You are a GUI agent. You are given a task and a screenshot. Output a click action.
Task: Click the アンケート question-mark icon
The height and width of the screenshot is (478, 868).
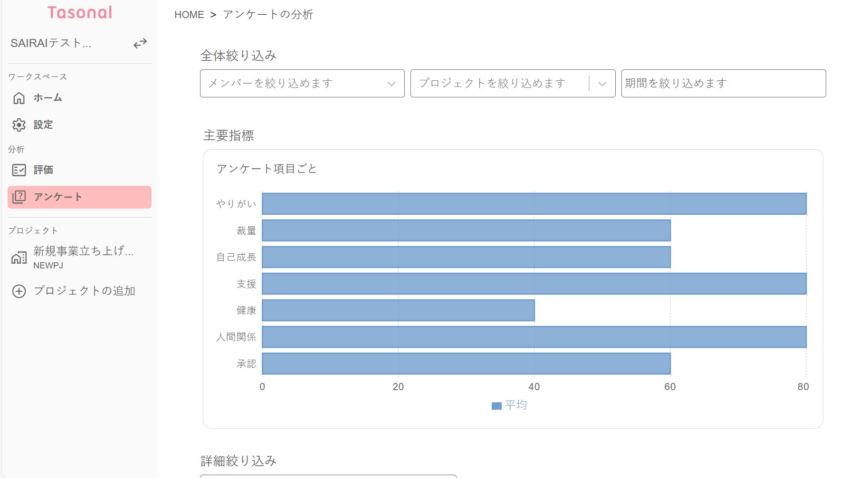[19, 197]
